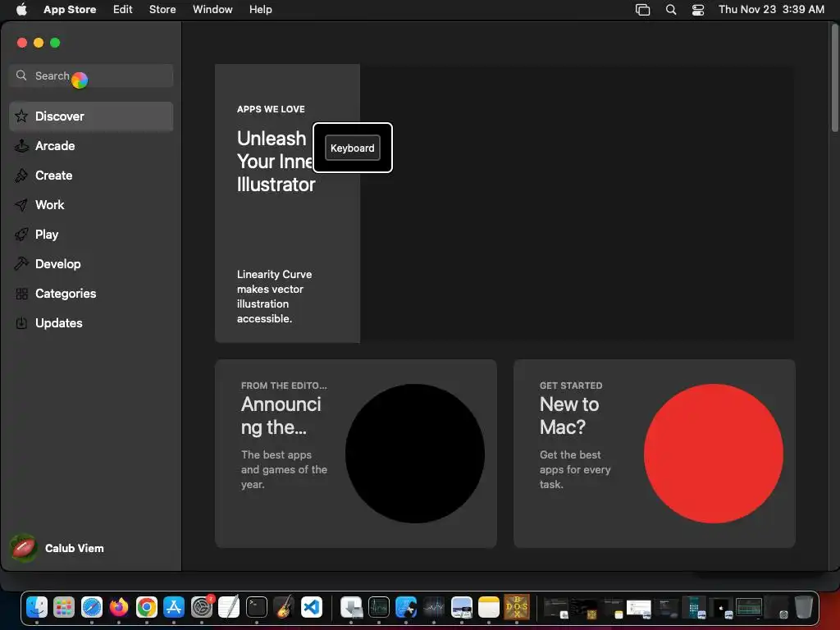Open Control Center in menu bar
The width and height of the screenshot is (840, 630).
coord(698,10)
